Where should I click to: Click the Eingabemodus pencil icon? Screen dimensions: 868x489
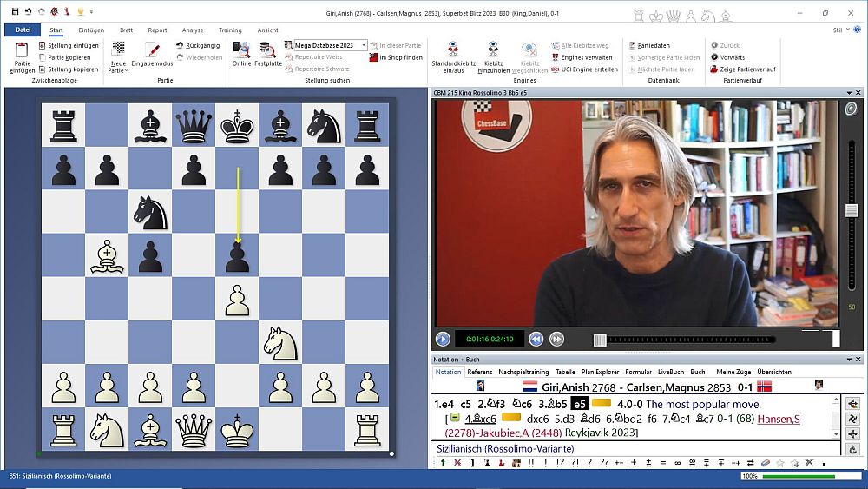(151, 50)
